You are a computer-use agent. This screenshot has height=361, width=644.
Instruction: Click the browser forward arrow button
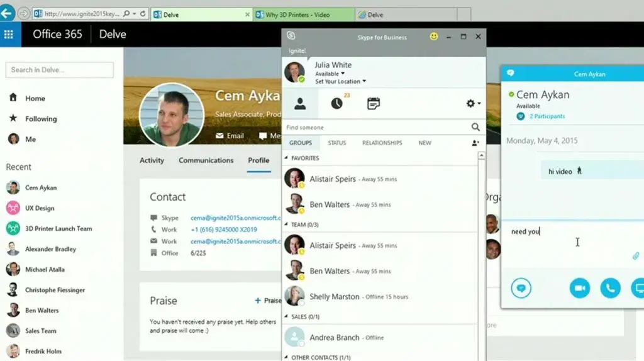(x=24, y=14)
